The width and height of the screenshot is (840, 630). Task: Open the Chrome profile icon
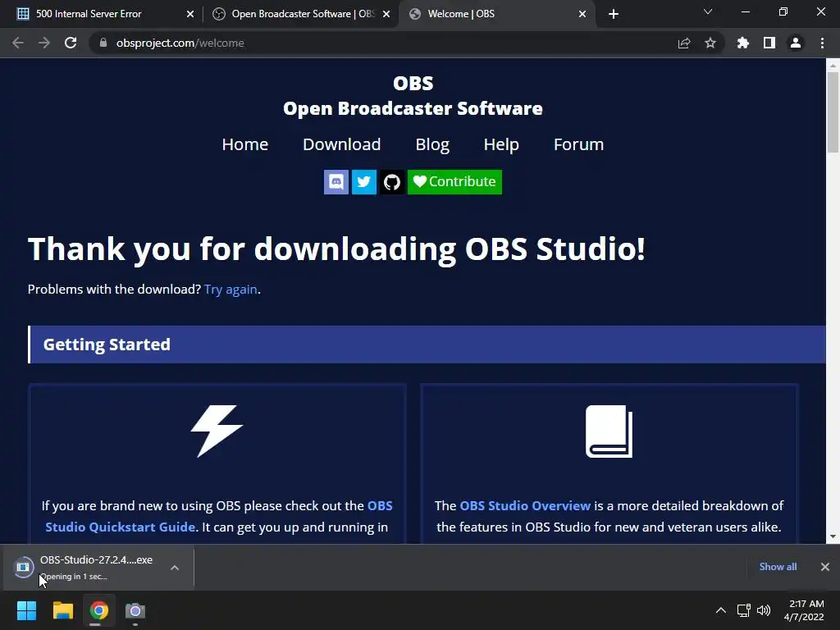796,43
